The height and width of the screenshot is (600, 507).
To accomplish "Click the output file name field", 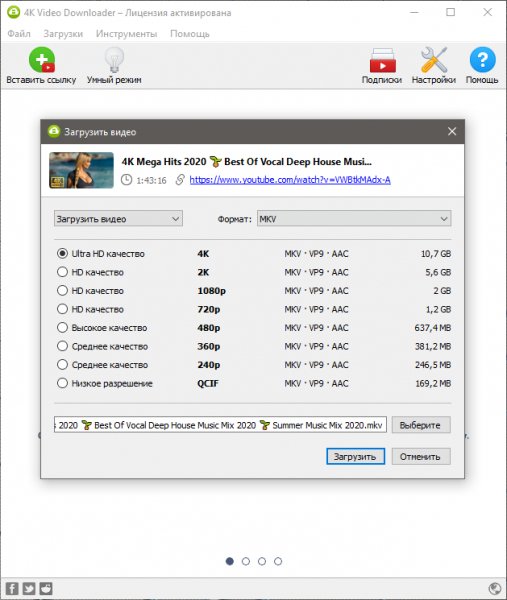I will (220, 425).
